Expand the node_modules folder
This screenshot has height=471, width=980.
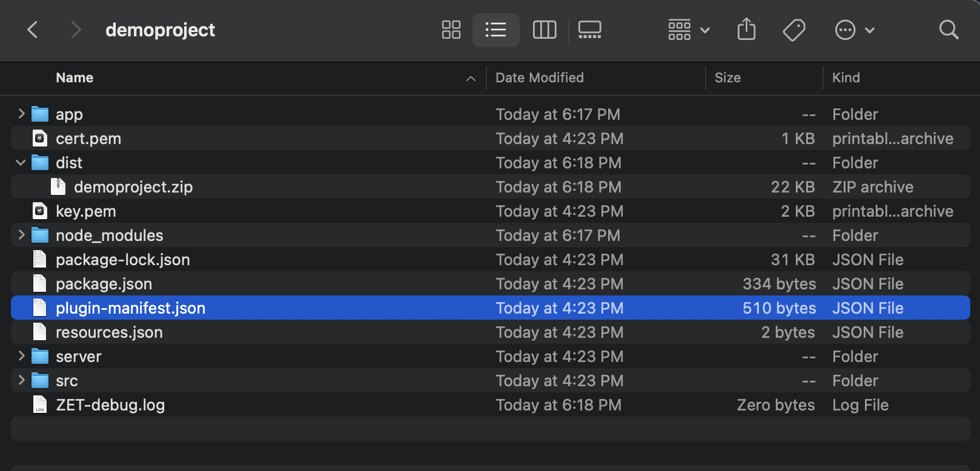click(x=21, y=235)
